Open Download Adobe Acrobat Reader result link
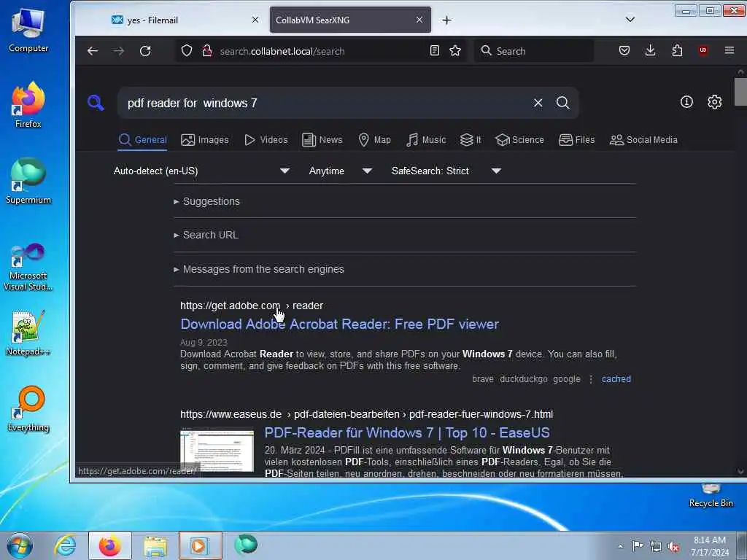747x560 pixels. [340, 324]
